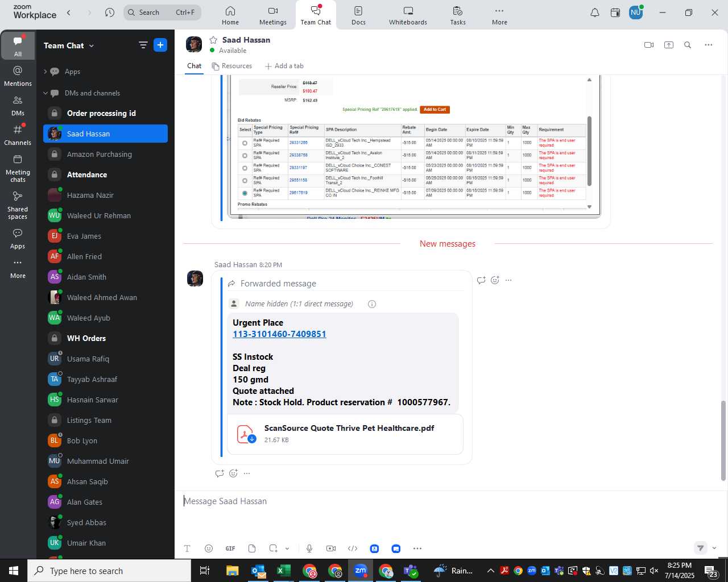Click the Search box in top bar
Viewport: 728px width, 582px height.
click(163, 13)
